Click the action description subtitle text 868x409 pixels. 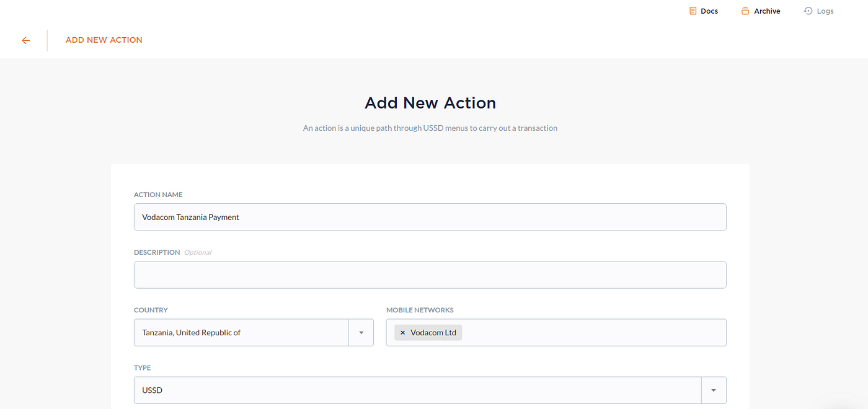(430, 128)
